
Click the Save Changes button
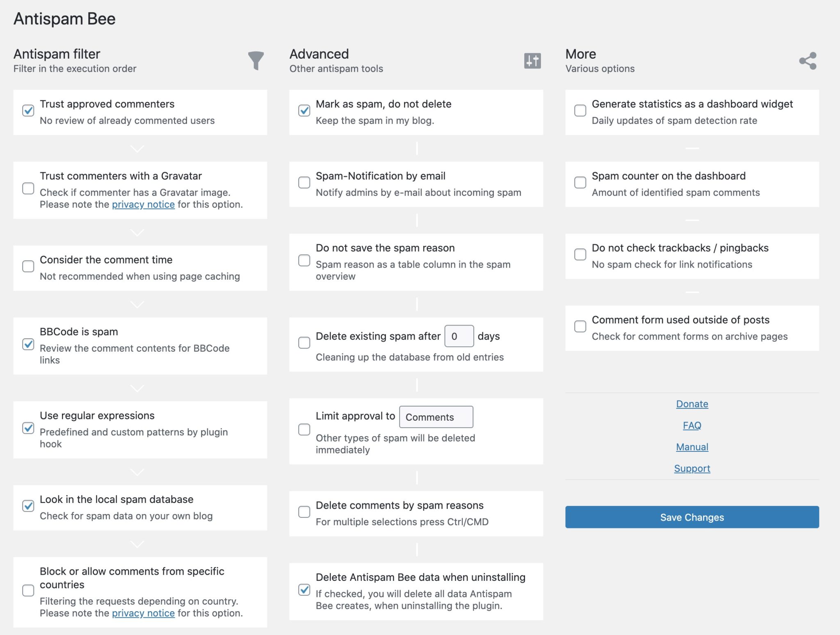point(692,517)
